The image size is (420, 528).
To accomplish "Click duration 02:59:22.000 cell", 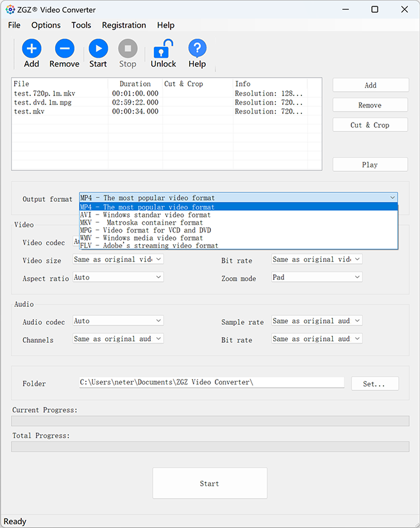I will (135, 103).
